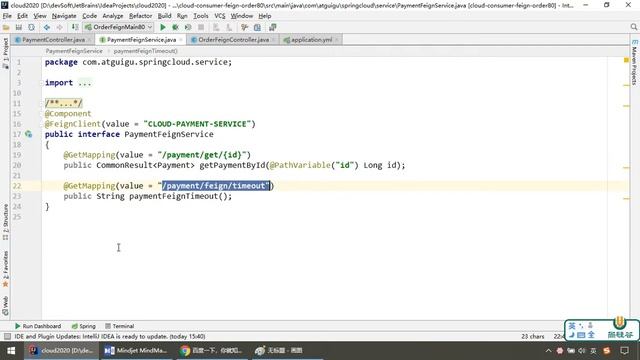The width and height of the screenshot is (640, 360).
Task: Open the Run Dashboard tool window
Action: pyautogui.click(x=38, y=326)
